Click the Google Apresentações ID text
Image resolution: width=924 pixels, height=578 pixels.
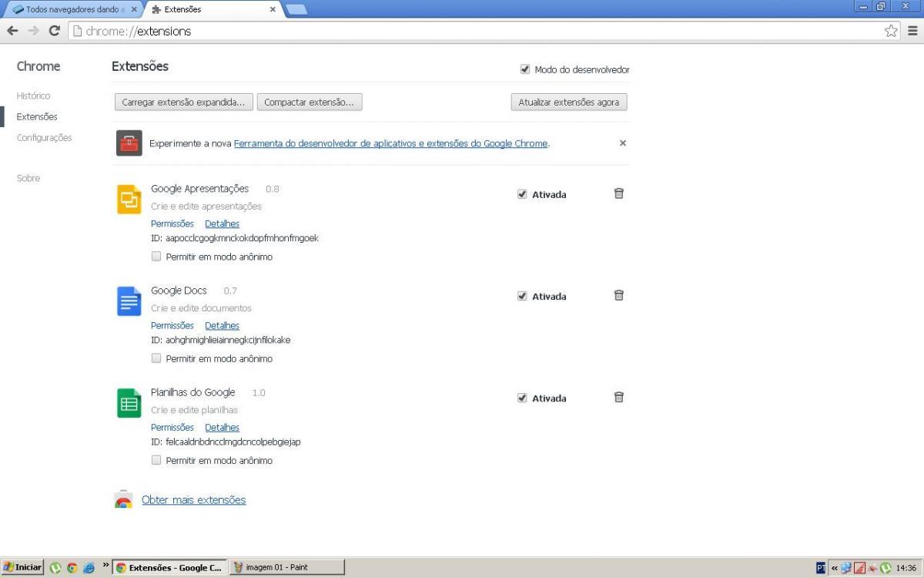pos(235,238)
